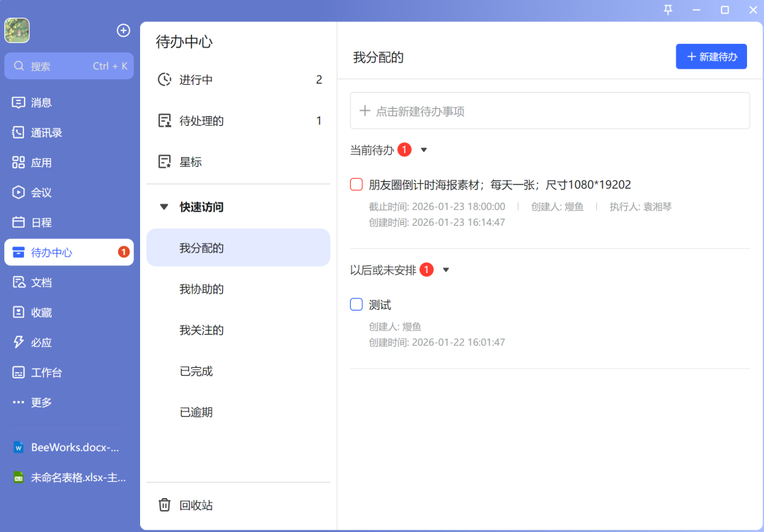Open 通讯录 (Contacts) from sidebar
Screen dimensions: 764x532
click(x=44, y=132)
